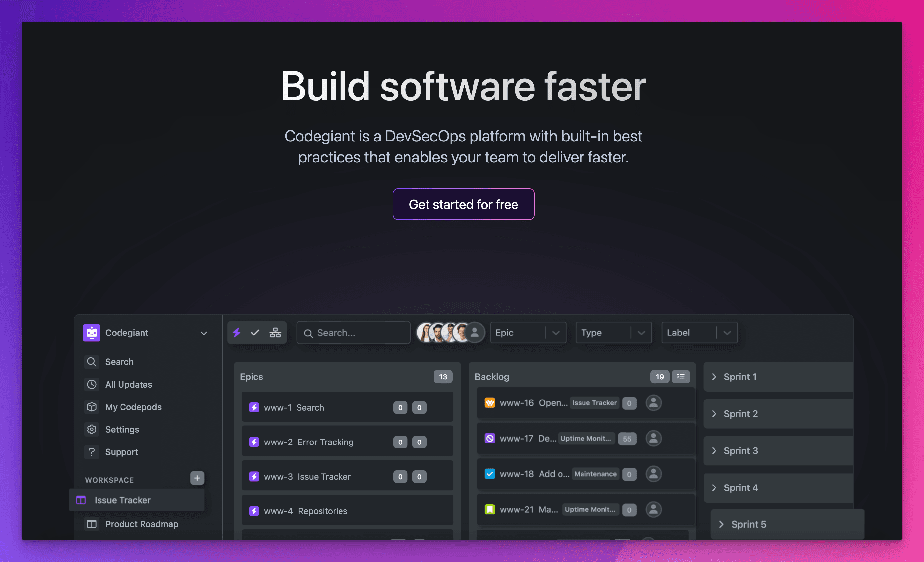
Task: Open epic www-2 Error Tracking
Action: pyautogui.click(x=347, y=442)
